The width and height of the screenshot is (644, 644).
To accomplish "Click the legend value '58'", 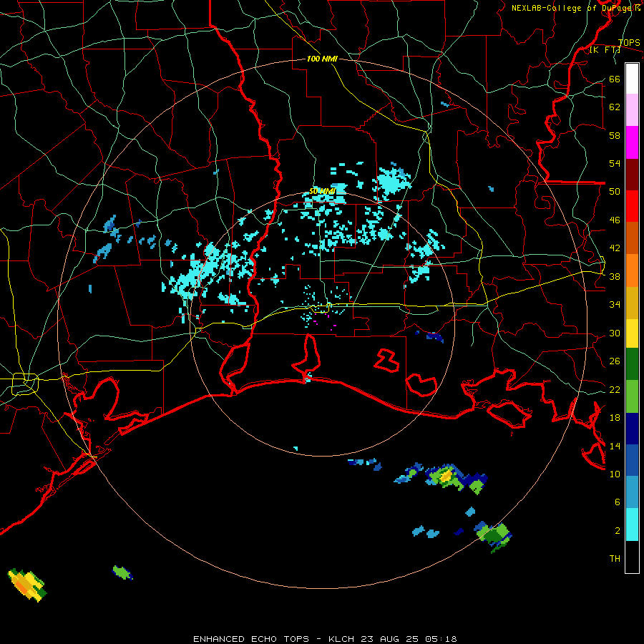I will (615, 135).
